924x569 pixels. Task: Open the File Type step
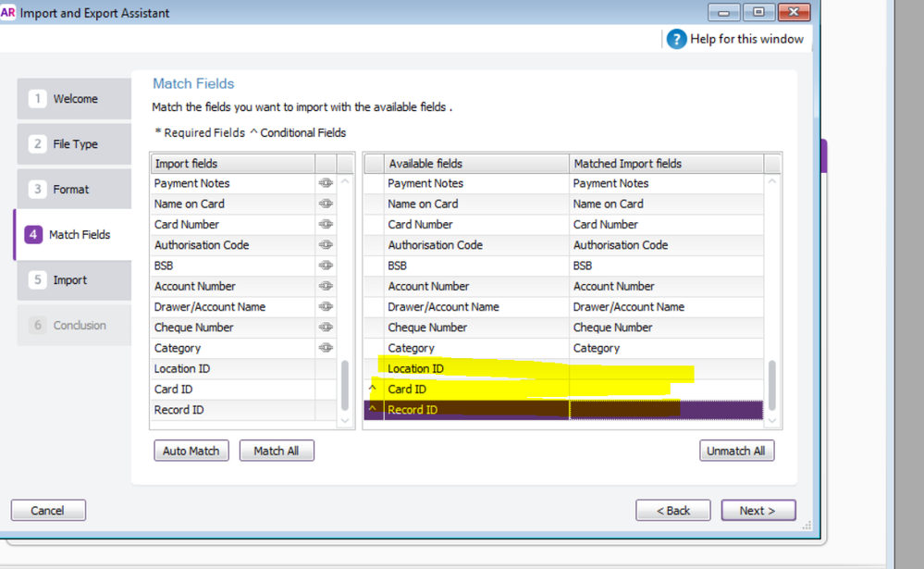pos(74,144)
